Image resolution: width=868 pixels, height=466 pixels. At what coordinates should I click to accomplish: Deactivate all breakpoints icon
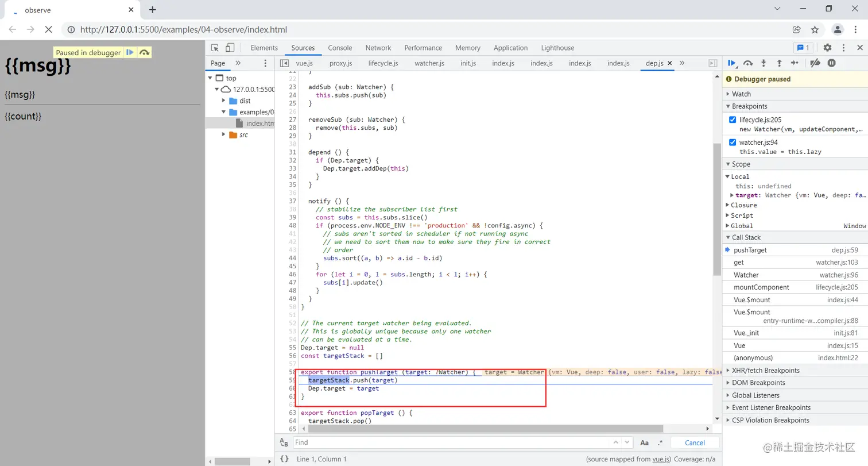pyautogui.click(x=815, y=63)
